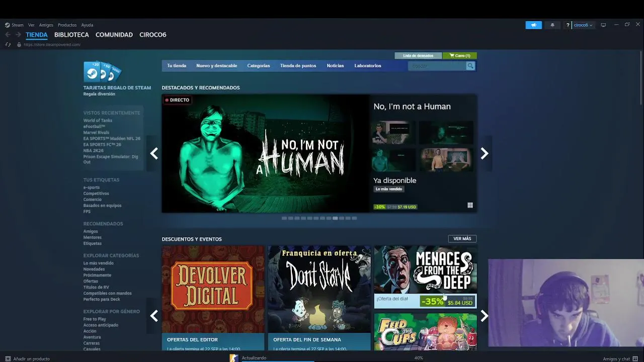The width and height of the screenshot is (644, 362).
Task: Open the CIROCO6 profile tab
Action: 153,35
